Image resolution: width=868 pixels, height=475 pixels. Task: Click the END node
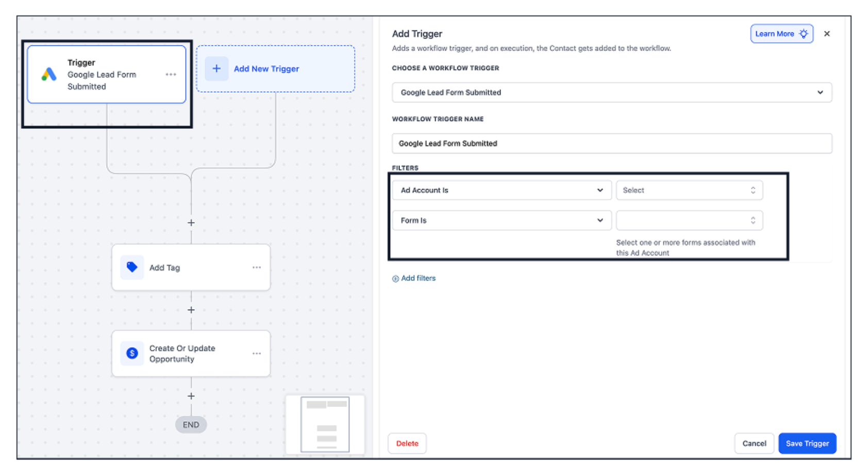(191, 425)
